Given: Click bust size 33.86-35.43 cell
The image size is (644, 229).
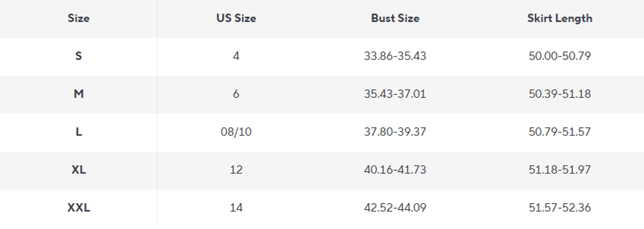Looking at the screenshot, I should (x=395, y=56).
